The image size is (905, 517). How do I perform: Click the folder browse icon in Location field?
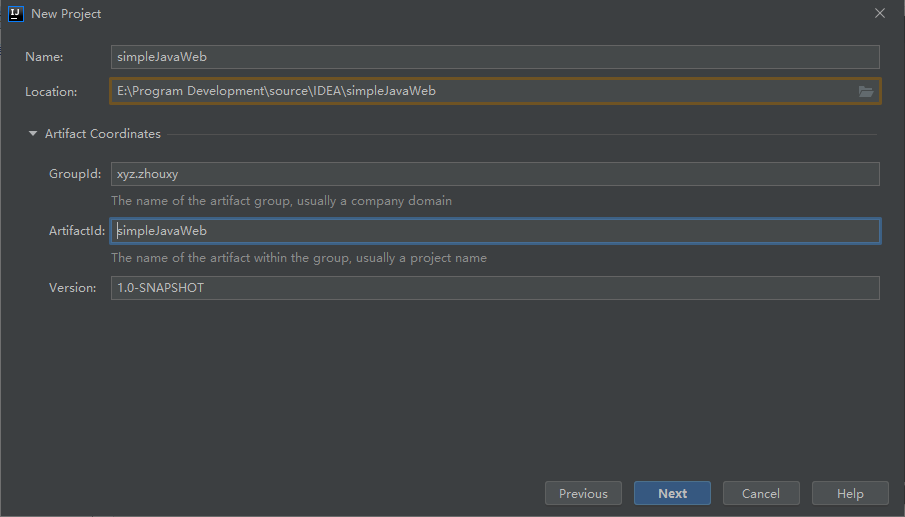coord(865,91)
